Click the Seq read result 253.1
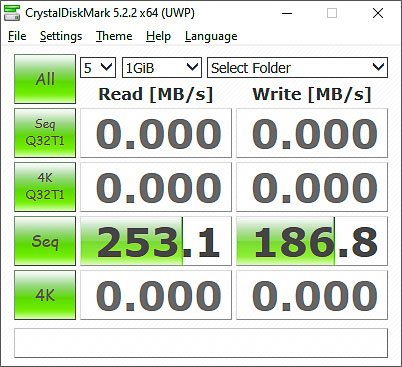 tap(156, 241)
